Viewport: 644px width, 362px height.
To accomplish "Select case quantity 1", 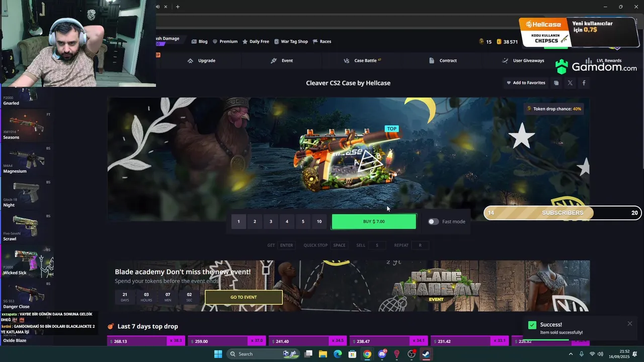I will tap(238, 222).
